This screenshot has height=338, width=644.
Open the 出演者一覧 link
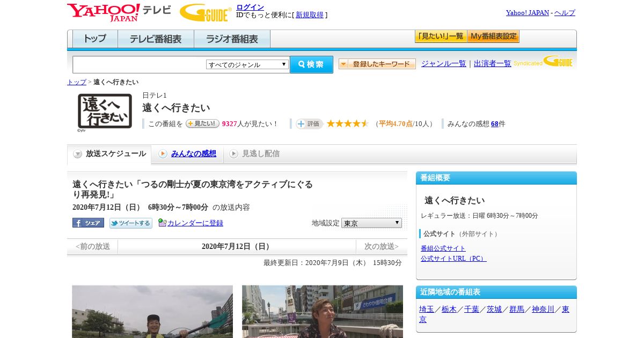493,63
